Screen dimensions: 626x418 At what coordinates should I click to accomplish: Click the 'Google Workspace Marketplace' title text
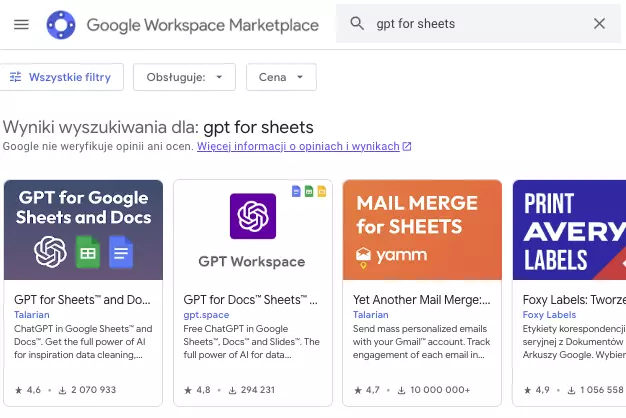click(203, 25)
